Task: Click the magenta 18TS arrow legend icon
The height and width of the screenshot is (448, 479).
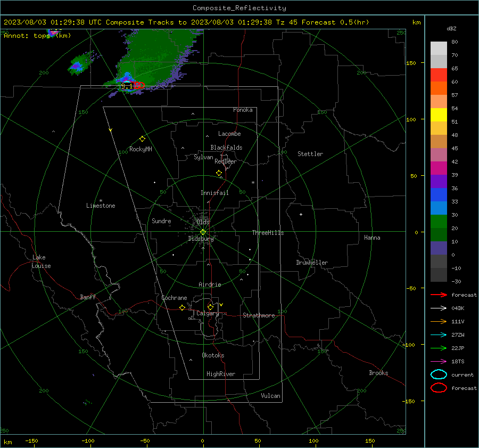Action: pos(439,362)
